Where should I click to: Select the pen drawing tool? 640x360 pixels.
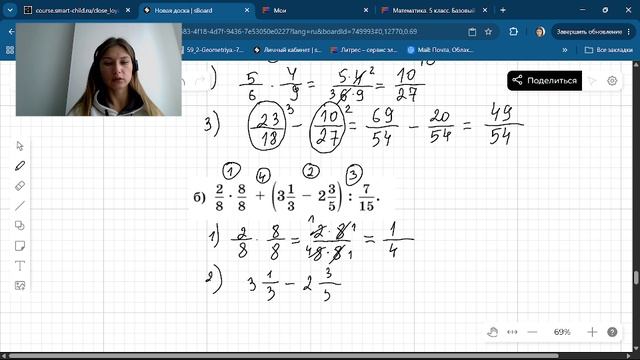(x=20, y=166)
